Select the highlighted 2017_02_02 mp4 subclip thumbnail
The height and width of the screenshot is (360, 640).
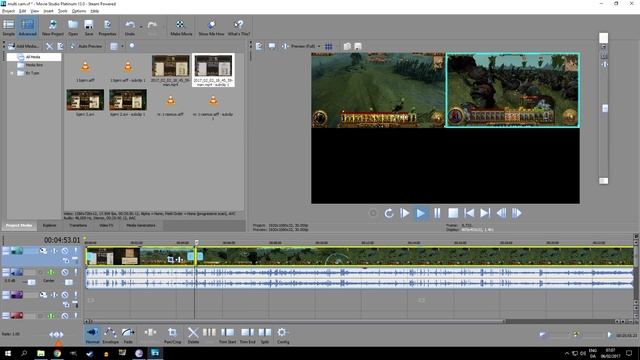tap(213, 70)
